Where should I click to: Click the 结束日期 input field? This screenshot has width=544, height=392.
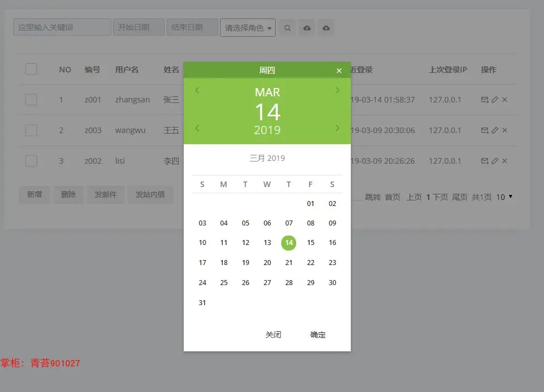192,27
